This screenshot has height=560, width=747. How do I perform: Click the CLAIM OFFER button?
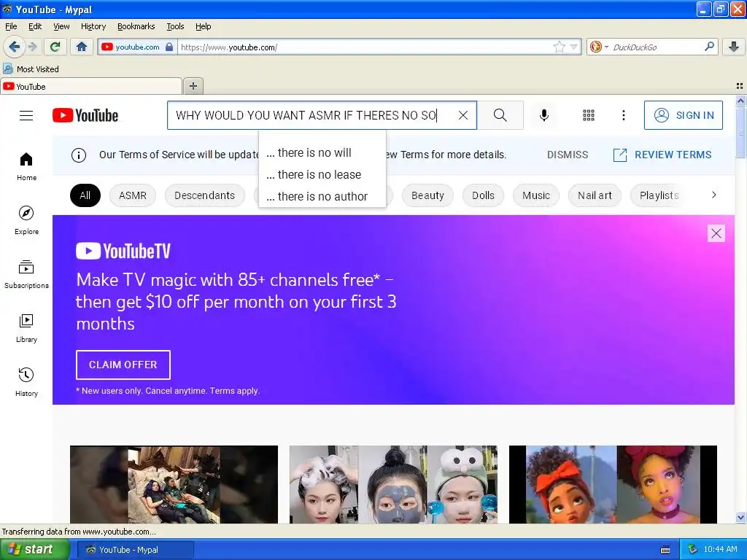tap(123, 365)
